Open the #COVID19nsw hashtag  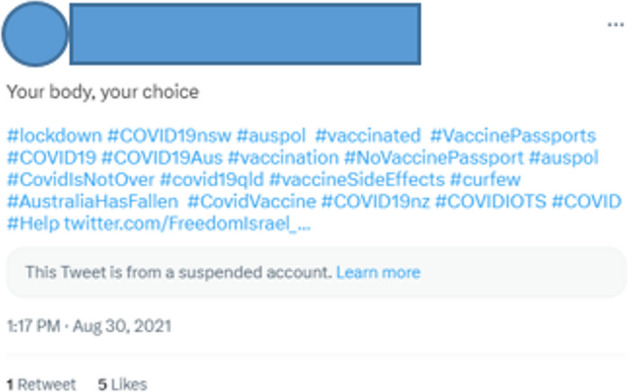tap(169, 136)
